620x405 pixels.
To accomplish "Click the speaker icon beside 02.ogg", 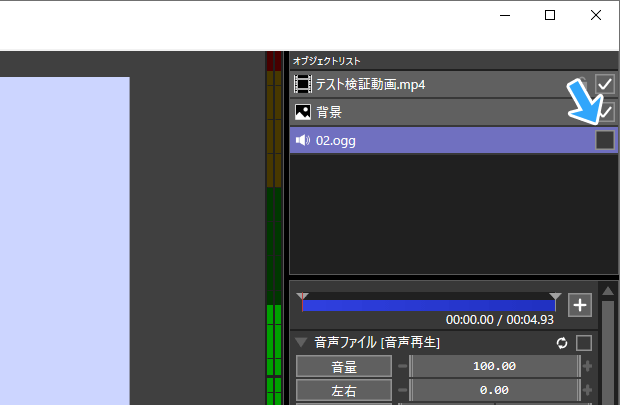I will (x=303, y=140).
